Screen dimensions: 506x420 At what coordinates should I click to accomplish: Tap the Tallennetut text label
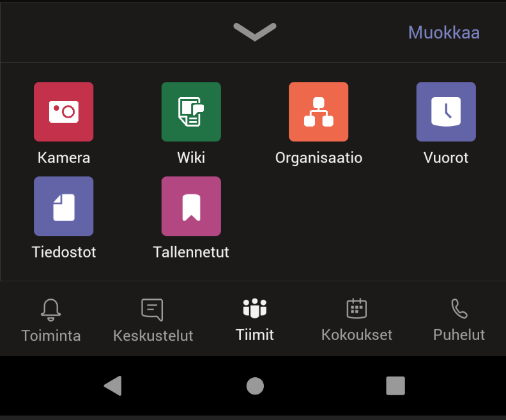pos(191,253)
